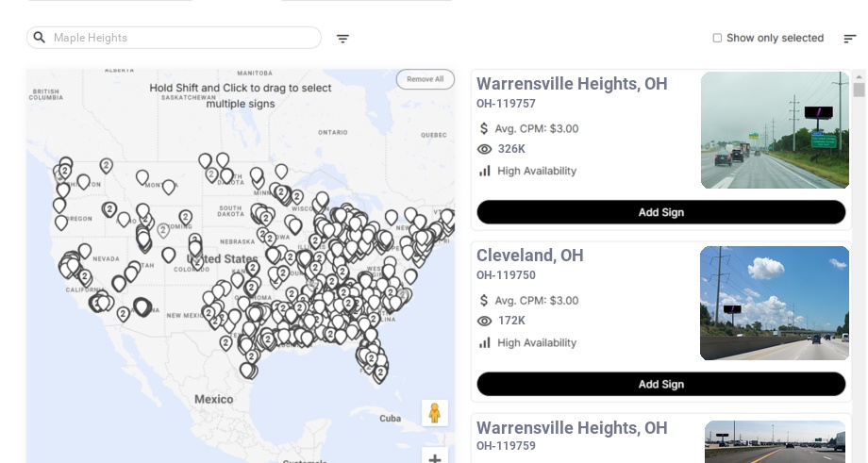The height and width of the screenshot is (463, 868).
Task: Click the Cleveland, OH listing title
Action: [x=530, y=256]
